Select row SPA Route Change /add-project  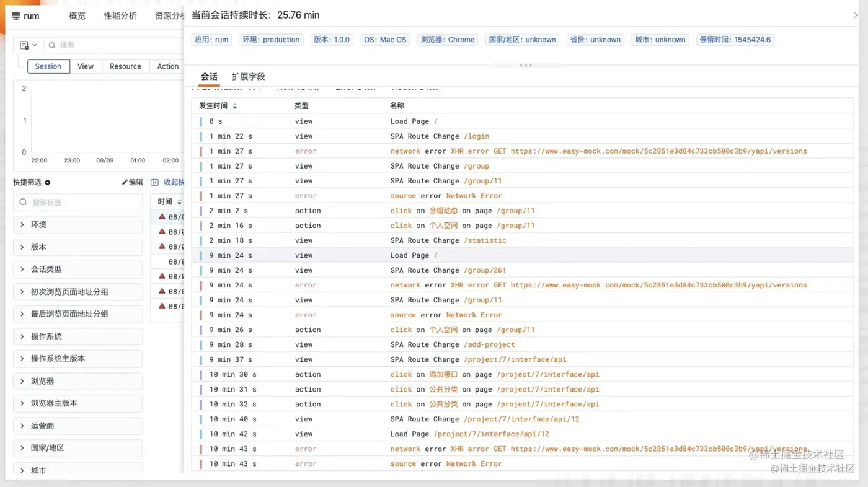point(522,344)
